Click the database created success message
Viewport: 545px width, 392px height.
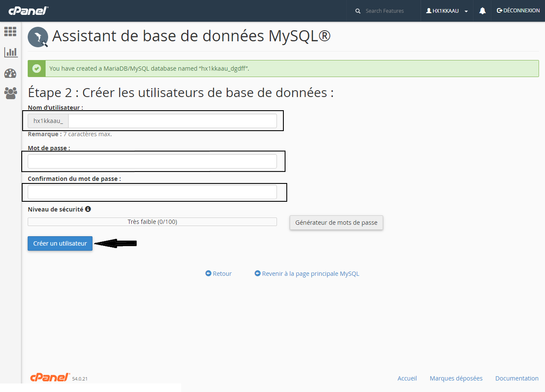click(283, 69)
